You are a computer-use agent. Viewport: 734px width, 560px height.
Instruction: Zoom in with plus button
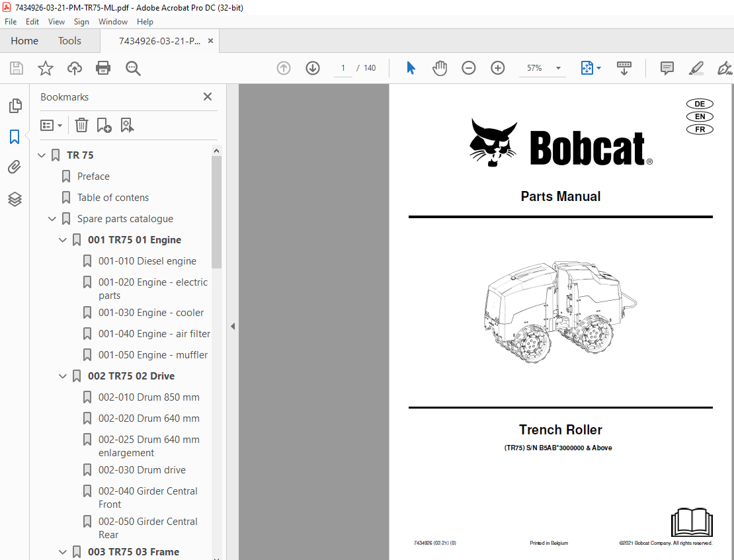498,68
